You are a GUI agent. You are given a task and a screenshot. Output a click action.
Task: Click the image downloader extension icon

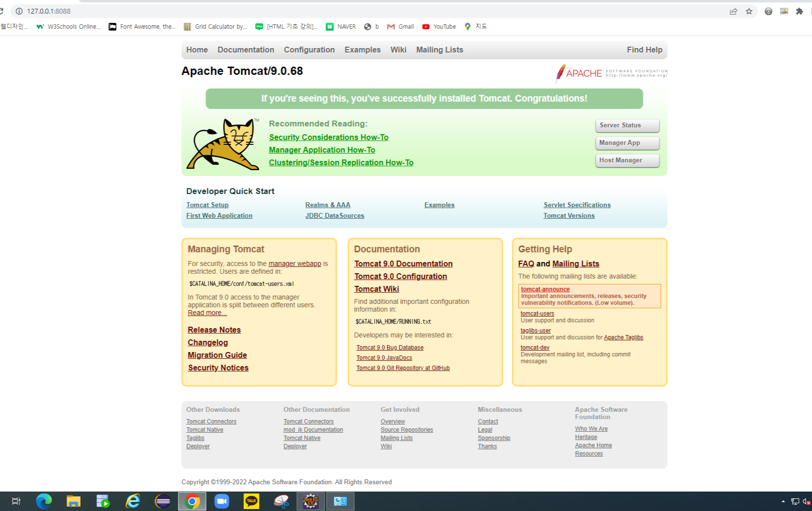click(784, 11)
